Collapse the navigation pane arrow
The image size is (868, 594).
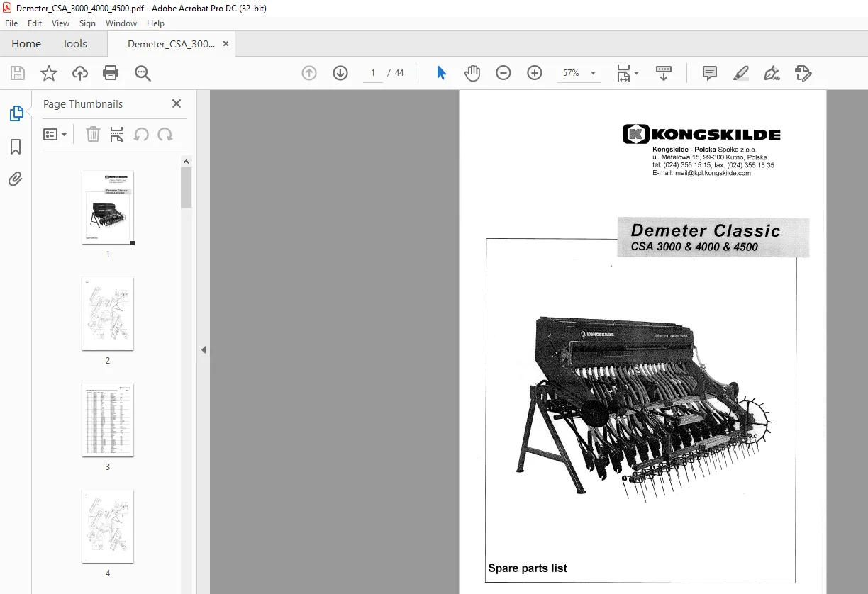204,349
